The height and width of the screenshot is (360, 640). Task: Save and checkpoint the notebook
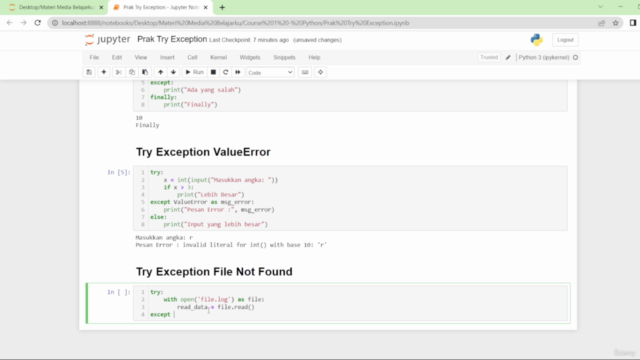point(89,72)
